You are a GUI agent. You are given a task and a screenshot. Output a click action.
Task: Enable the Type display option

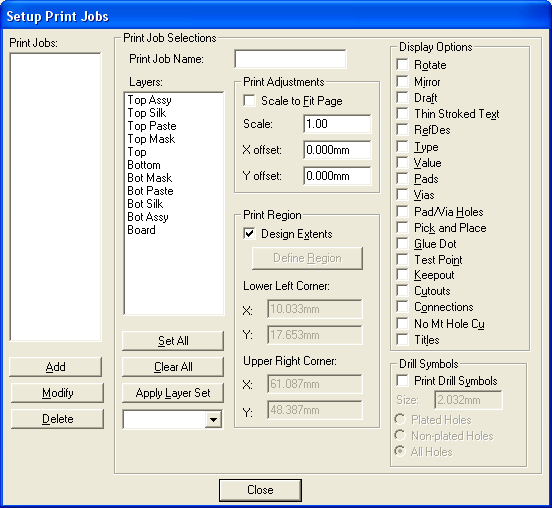tap(402, 146)
